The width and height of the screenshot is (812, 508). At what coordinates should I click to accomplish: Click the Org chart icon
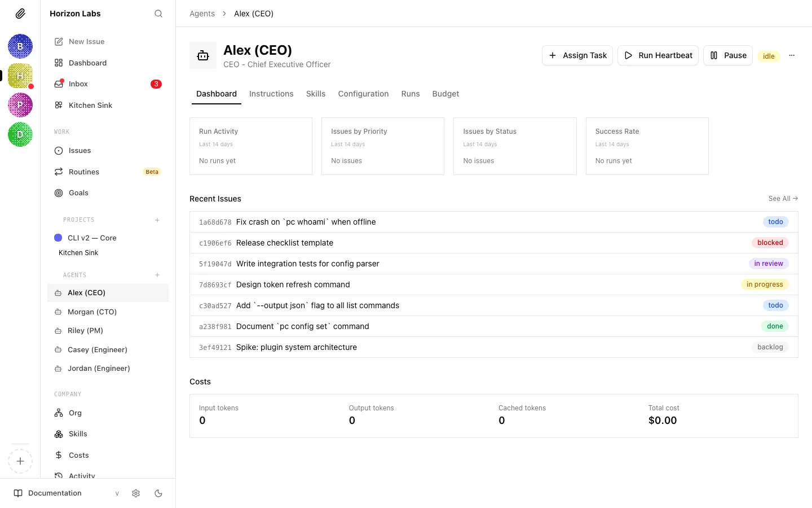coord(59,413)
